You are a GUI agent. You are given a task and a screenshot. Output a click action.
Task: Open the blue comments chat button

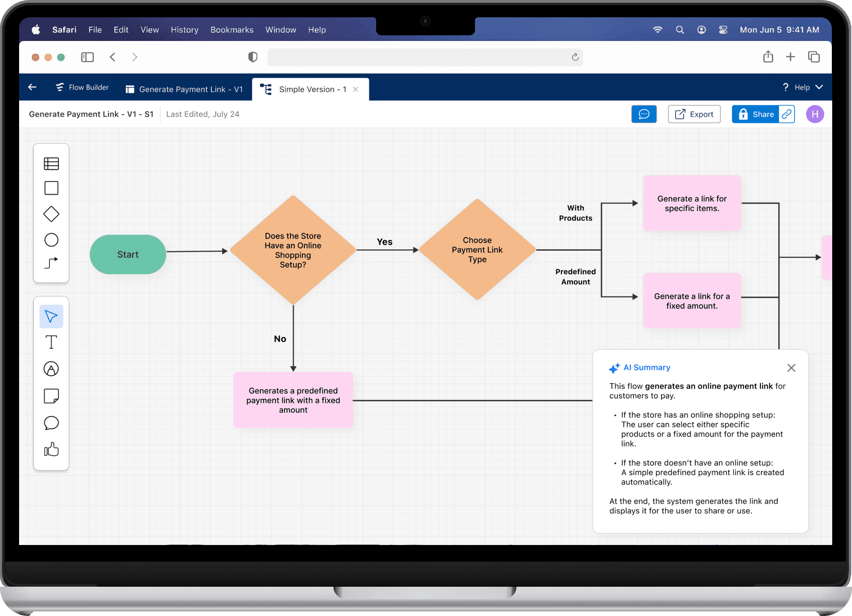[643, 114]
